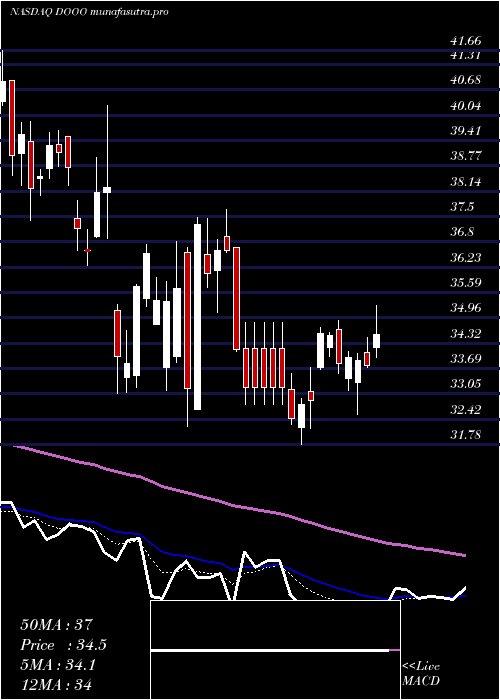Click the 35.59 price level label
The height and width of the screenshot is (700, 500).
point(466,283)
